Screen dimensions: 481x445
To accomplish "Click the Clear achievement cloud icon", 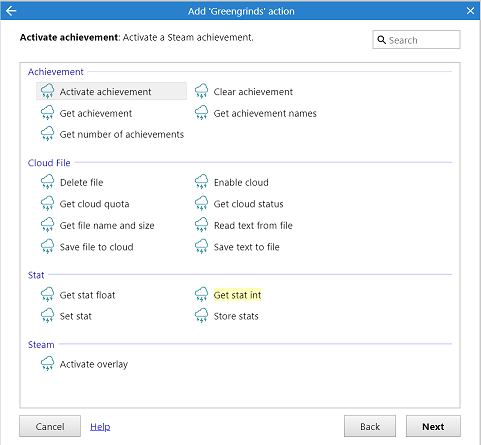I will pos(201,91).
